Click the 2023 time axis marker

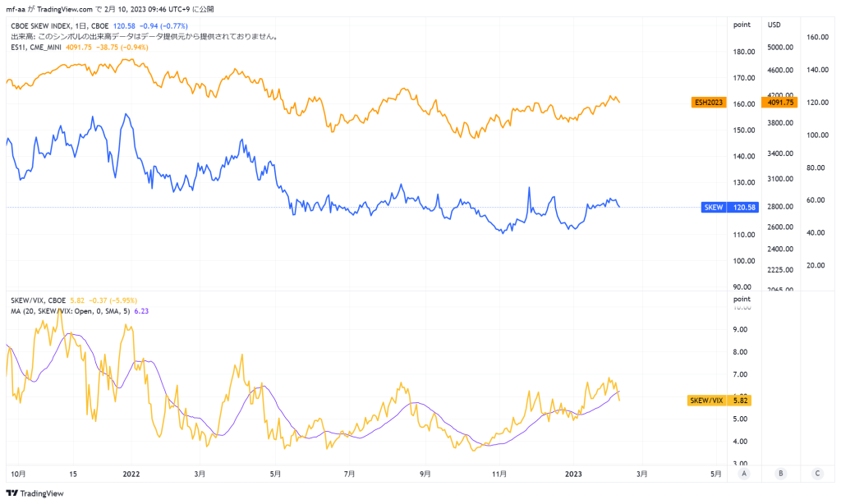(573, 474)
